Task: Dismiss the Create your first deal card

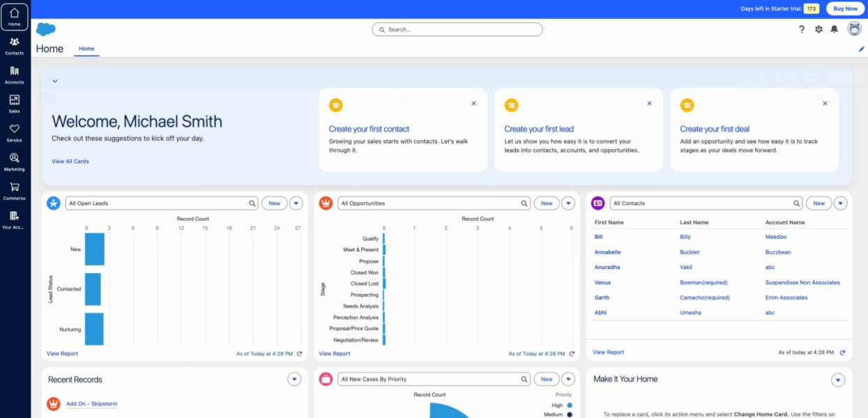Action: click(825, 103)
